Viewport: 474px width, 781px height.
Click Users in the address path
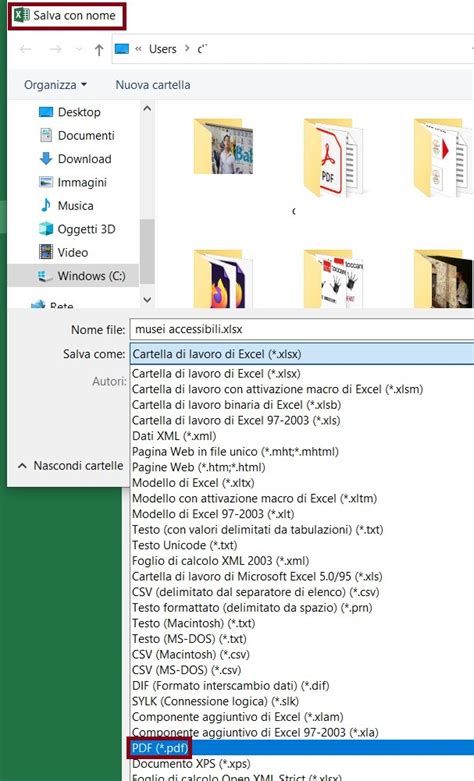click(162, 49)
